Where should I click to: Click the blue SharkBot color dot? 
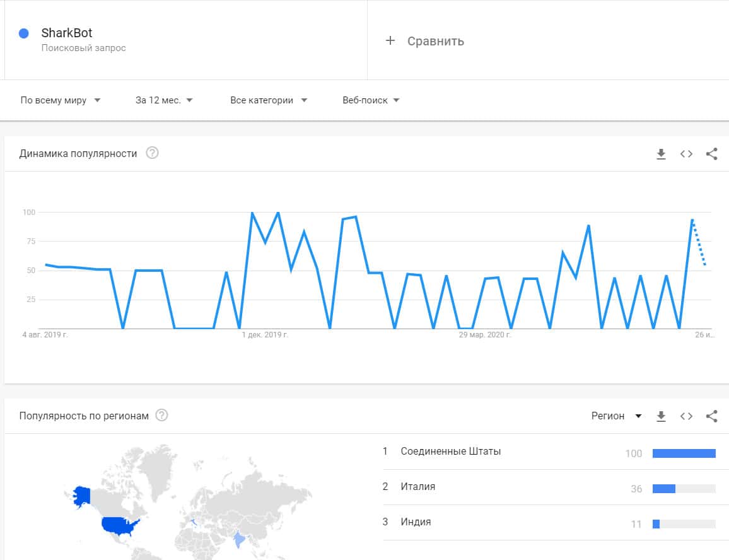pyautogui.click(x=24, y=33)
